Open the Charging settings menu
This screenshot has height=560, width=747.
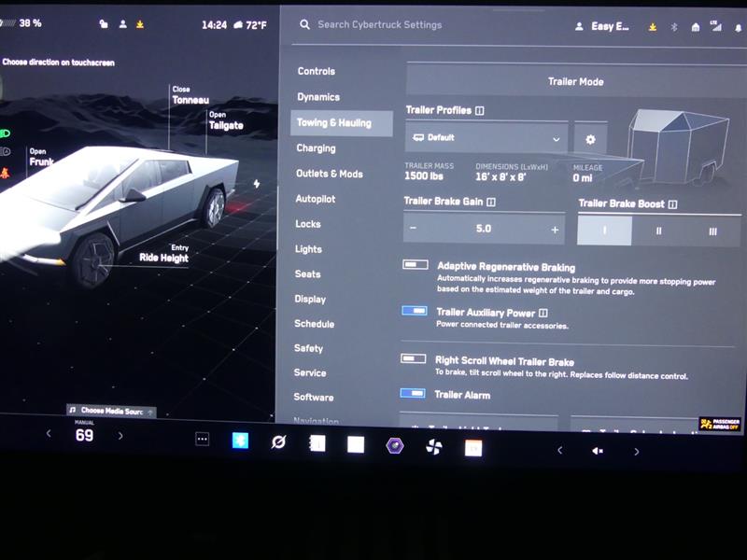click(316, 148)
